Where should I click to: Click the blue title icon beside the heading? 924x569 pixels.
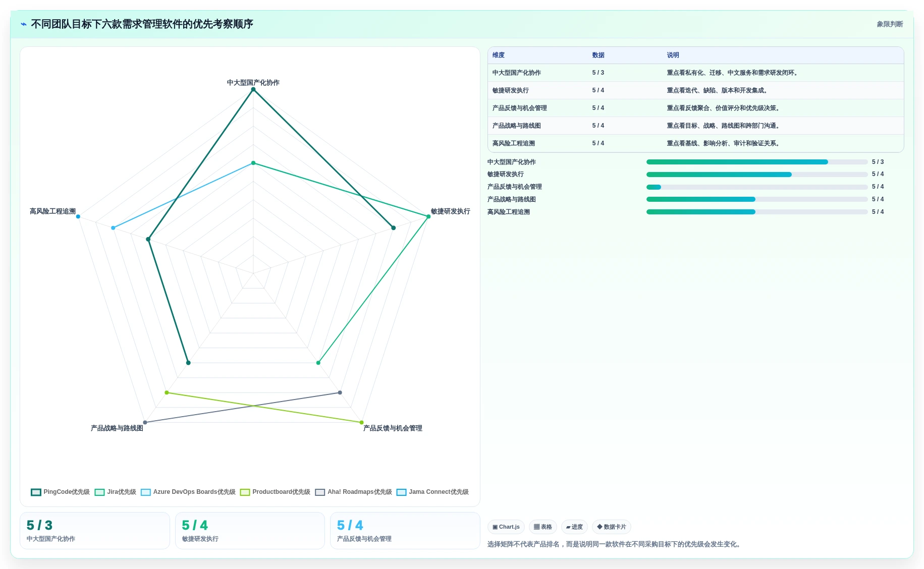point(24,24)
